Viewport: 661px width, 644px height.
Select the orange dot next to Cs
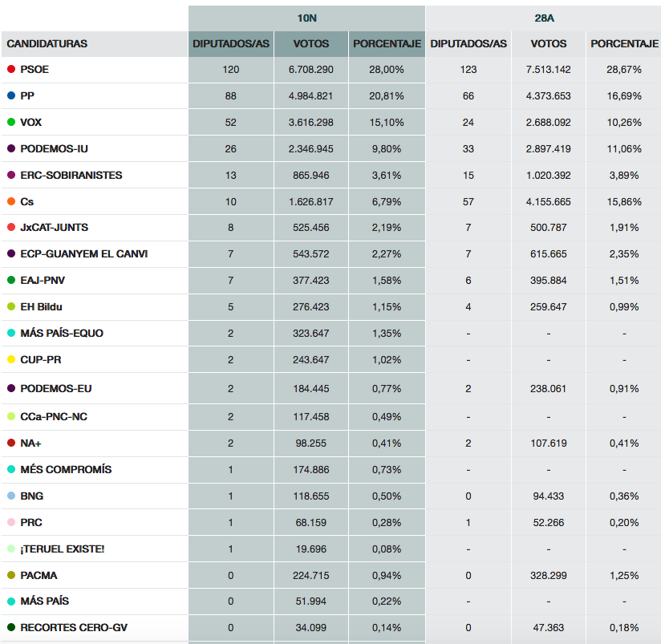(11, 201)
